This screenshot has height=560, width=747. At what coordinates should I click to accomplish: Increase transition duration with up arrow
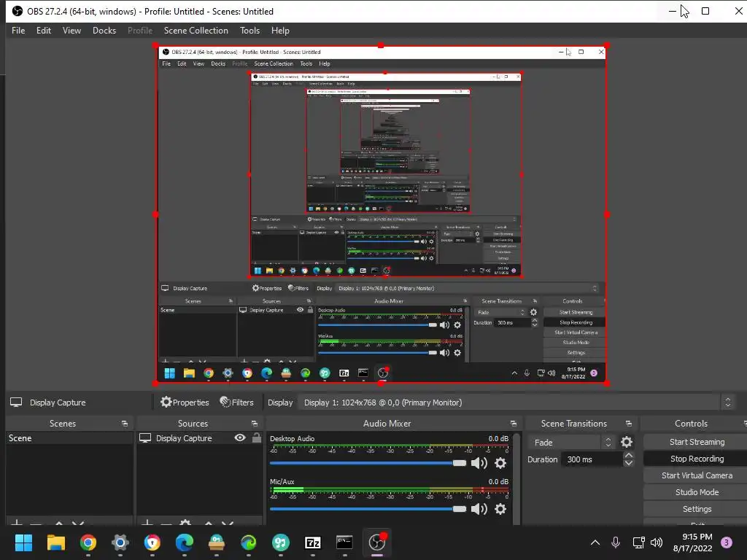tap(628, 456)
